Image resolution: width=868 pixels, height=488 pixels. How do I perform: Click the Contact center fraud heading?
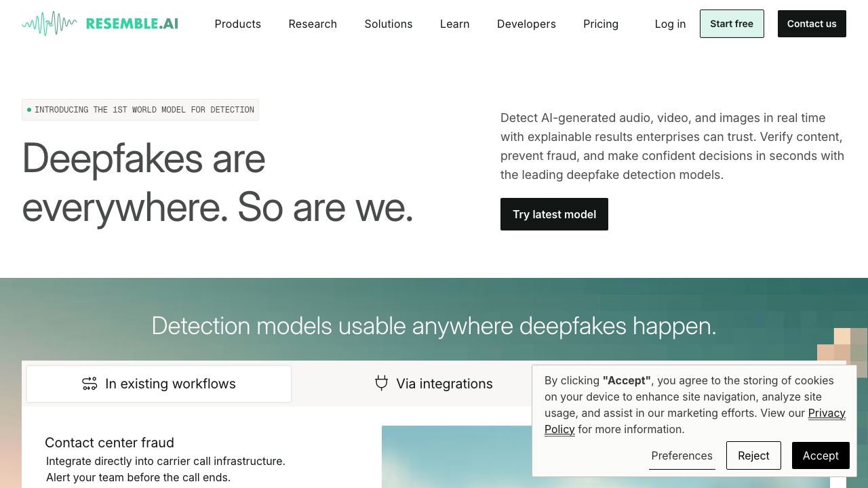point(109,443)
